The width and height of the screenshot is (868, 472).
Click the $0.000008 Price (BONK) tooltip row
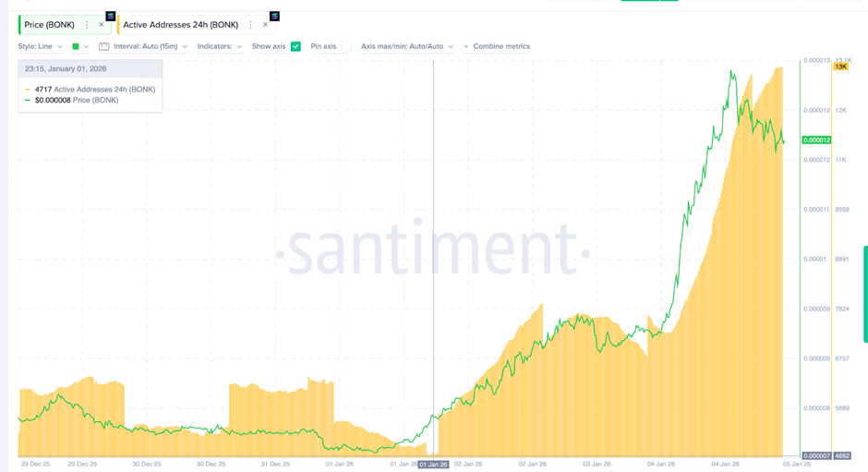[72, 101]
